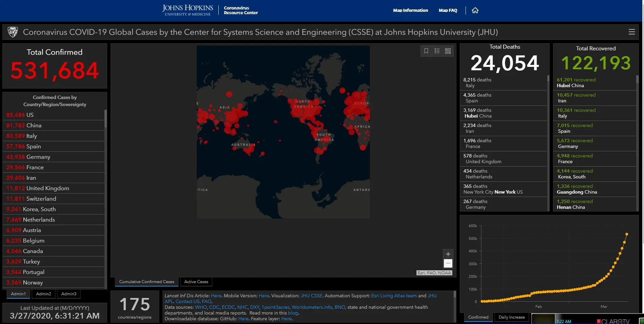Select Belgium row in confirmed list

(54, 241)
